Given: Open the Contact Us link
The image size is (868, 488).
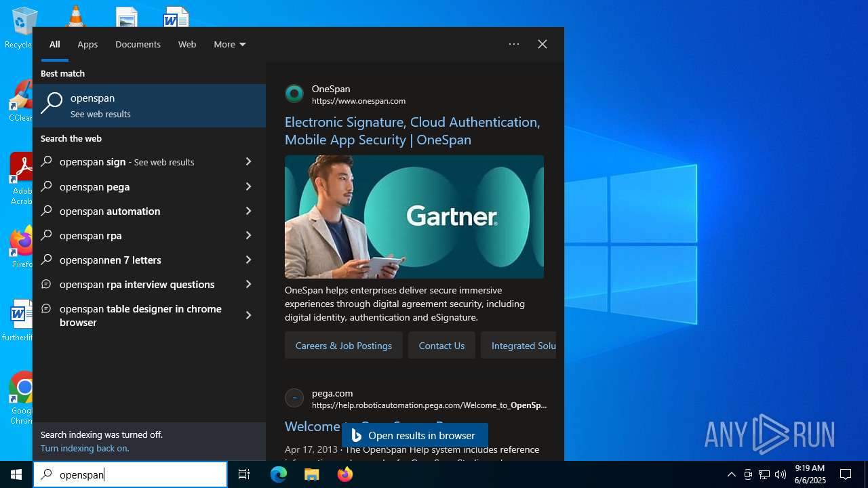Looking at the screenshot, I should pyautogui.click(x=441, y=346).
